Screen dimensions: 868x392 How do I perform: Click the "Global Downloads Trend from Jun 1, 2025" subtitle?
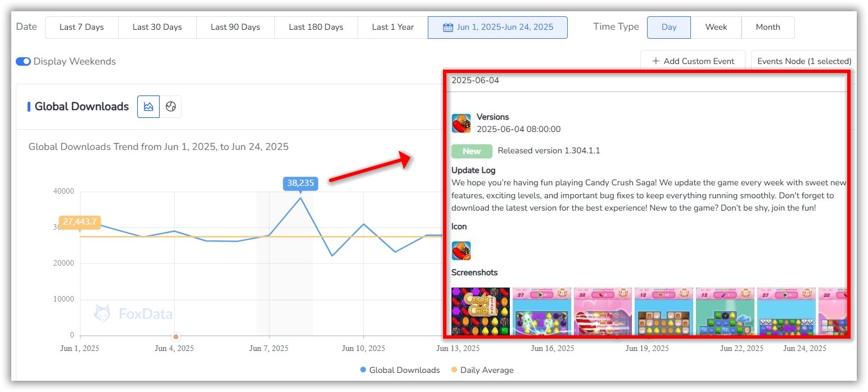[159, 147]
